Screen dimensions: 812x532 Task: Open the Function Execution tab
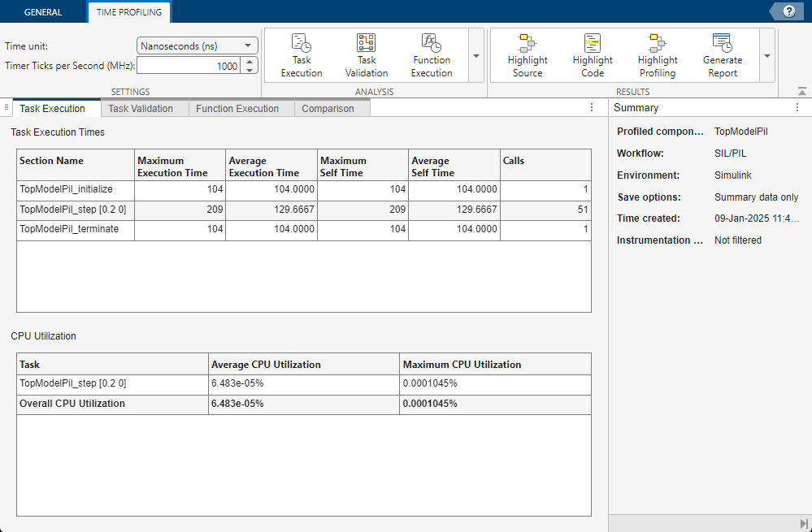(x=237, y=108)
